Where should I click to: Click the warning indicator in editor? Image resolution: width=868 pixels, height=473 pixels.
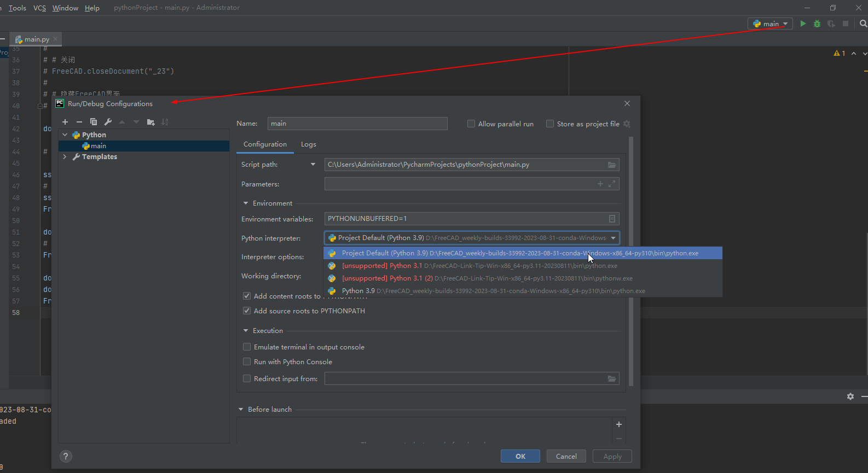coord(840,53)
